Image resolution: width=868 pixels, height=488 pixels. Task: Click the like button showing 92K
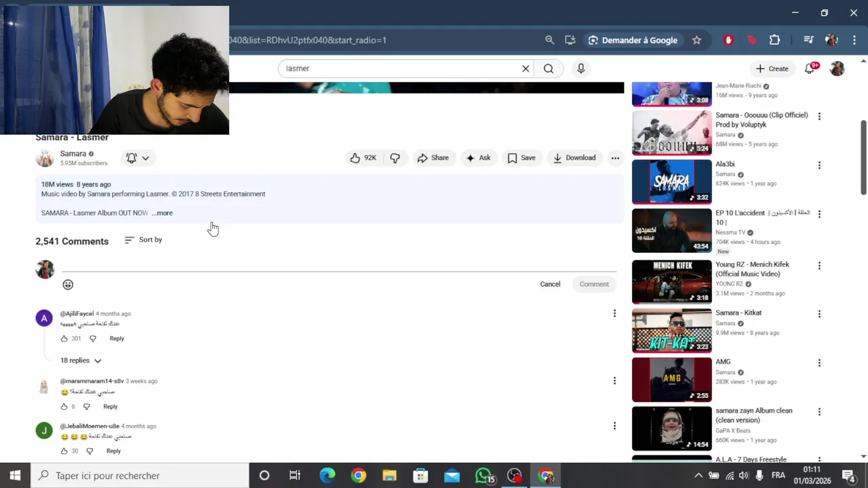point(363,158)
